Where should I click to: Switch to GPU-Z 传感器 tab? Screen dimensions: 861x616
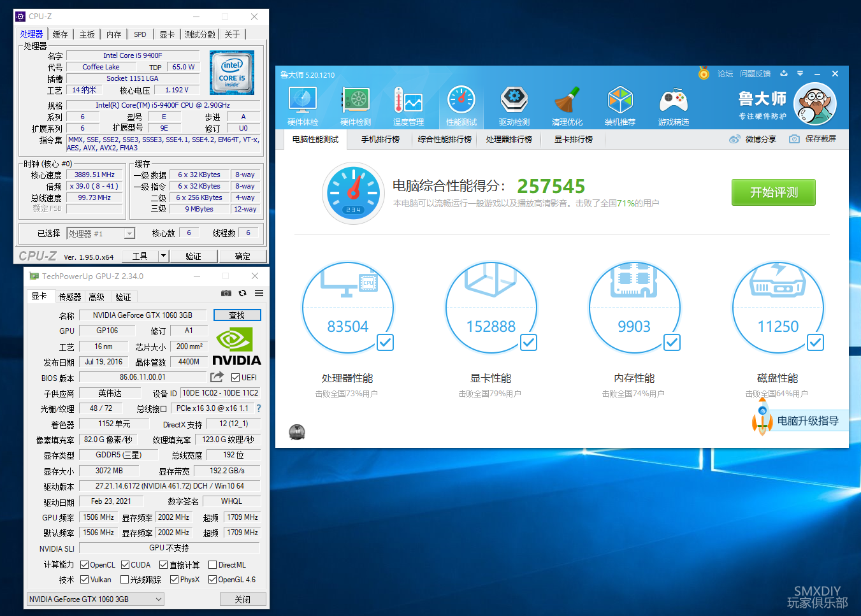click(x=70, y=297)
